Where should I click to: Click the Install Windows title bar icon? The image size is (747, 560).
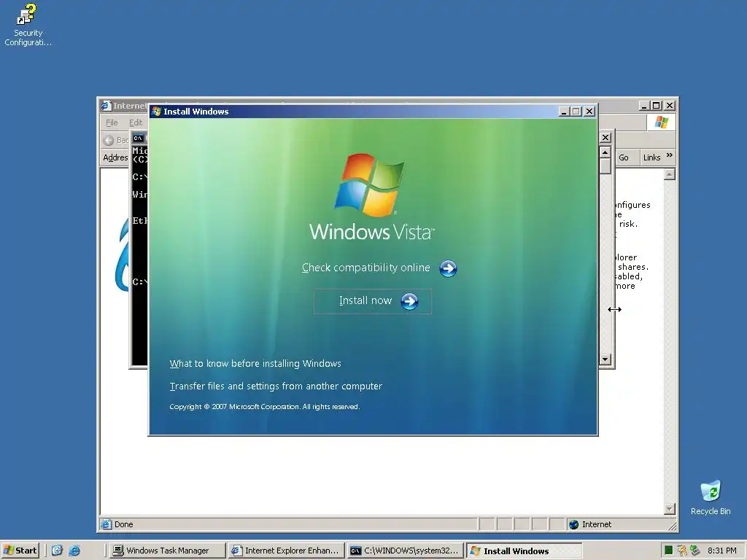pyautogui.click(x=156, y=112)
